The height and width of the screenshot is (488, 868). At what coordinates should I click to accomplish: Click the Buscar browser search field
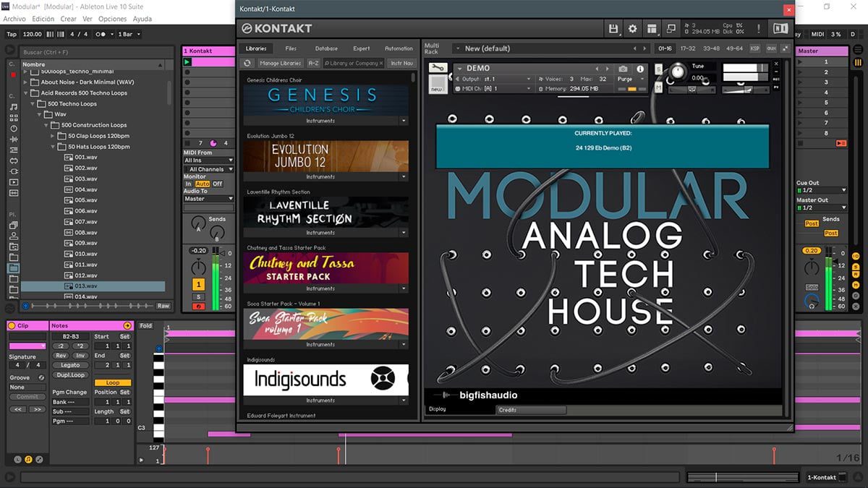98,52
